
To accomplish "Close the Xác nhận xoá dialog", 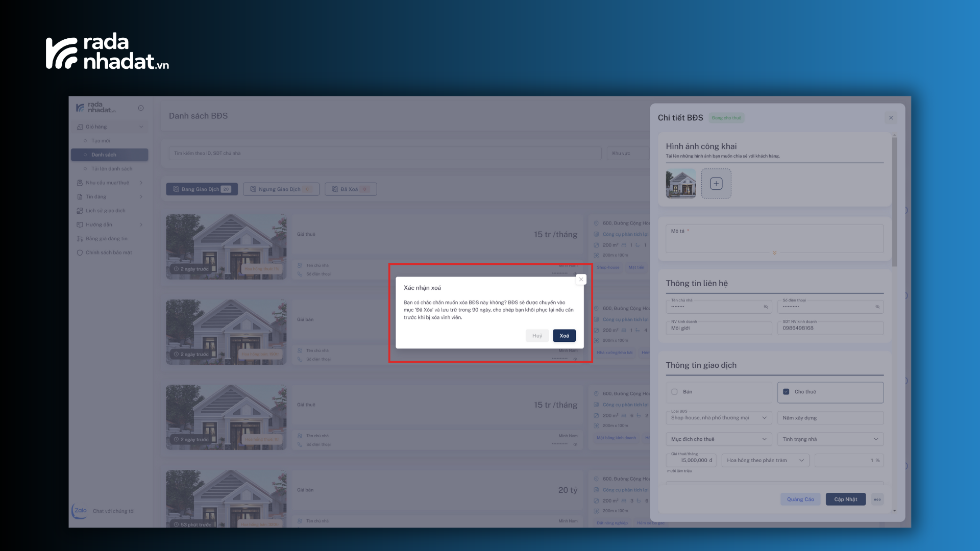I will click(581, 279).
